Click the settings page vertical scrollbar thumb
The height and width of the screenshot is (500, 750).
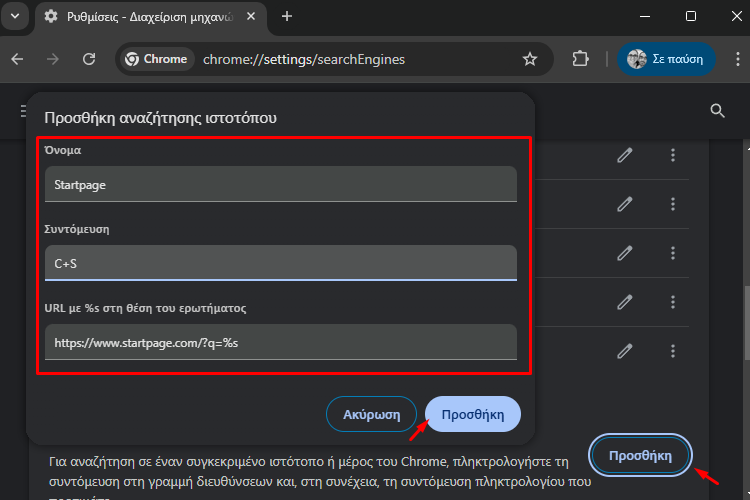point(747,322)
